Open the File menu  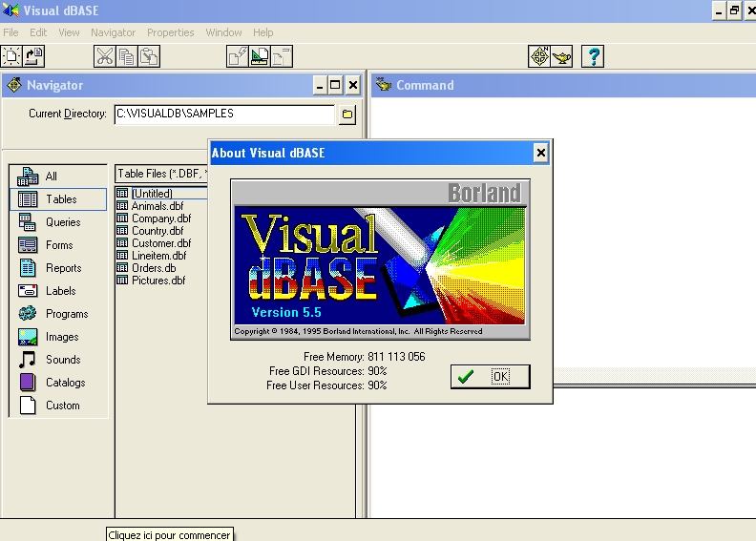[x=10, y=32]
